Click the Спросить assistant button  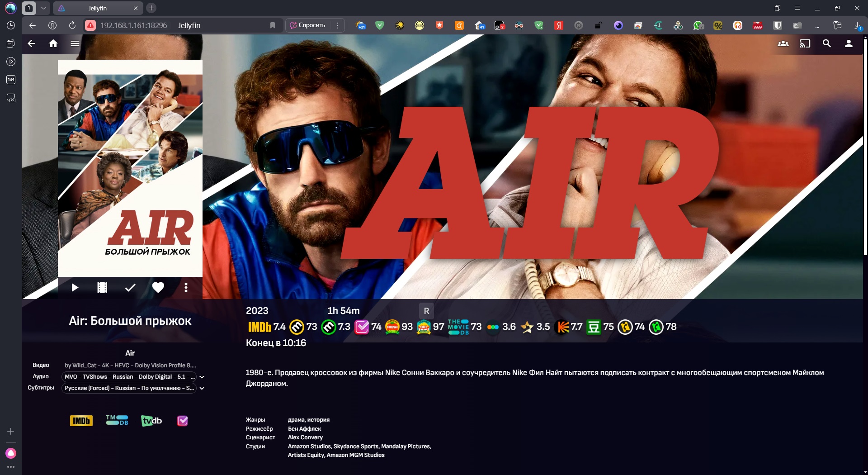click(307, 25)
